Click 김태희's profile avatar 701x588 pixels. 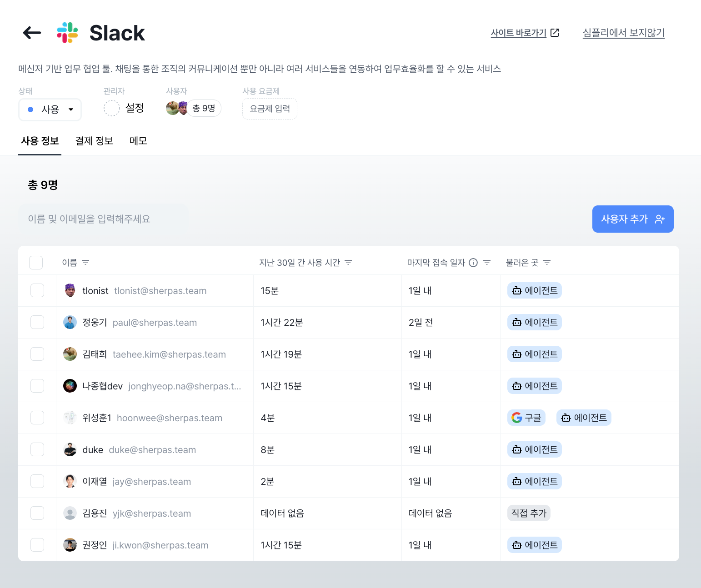click(70, 354)
